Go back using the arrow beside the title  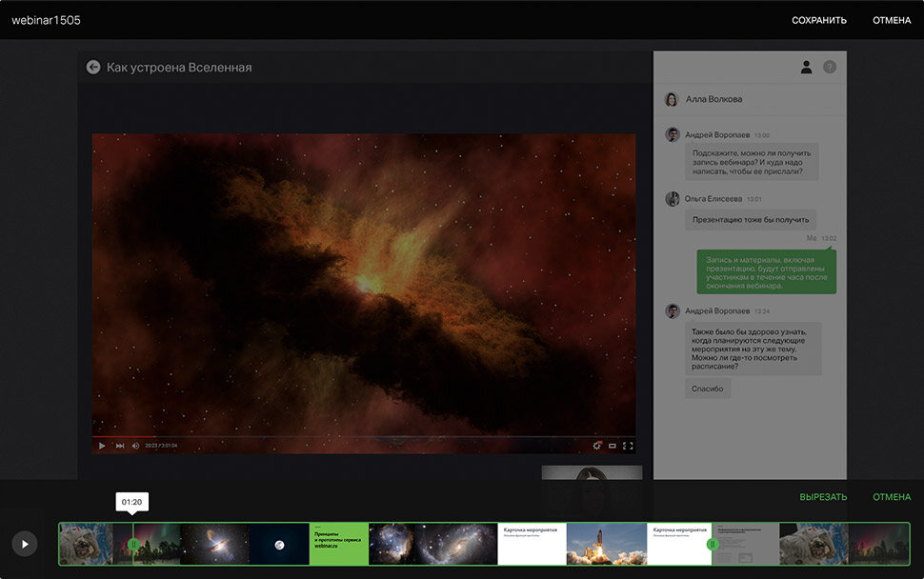coord(93,68)
